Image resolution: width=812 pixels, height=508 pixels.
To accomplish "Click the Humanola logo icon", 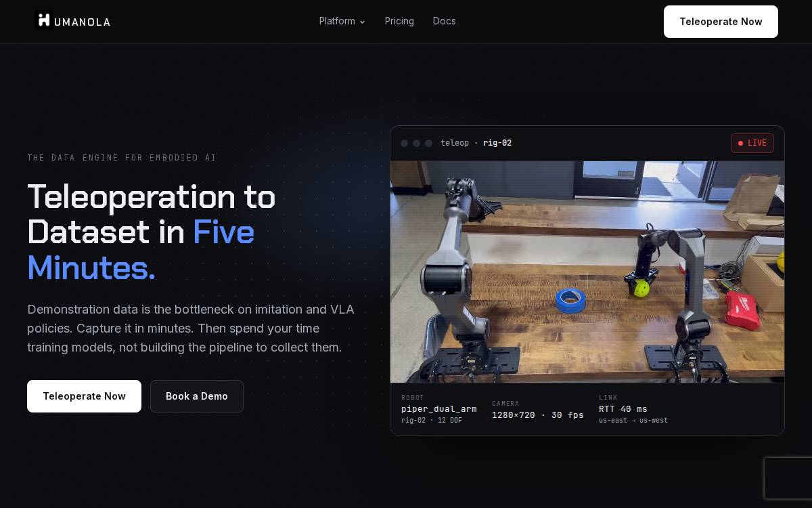I will 43,20.
